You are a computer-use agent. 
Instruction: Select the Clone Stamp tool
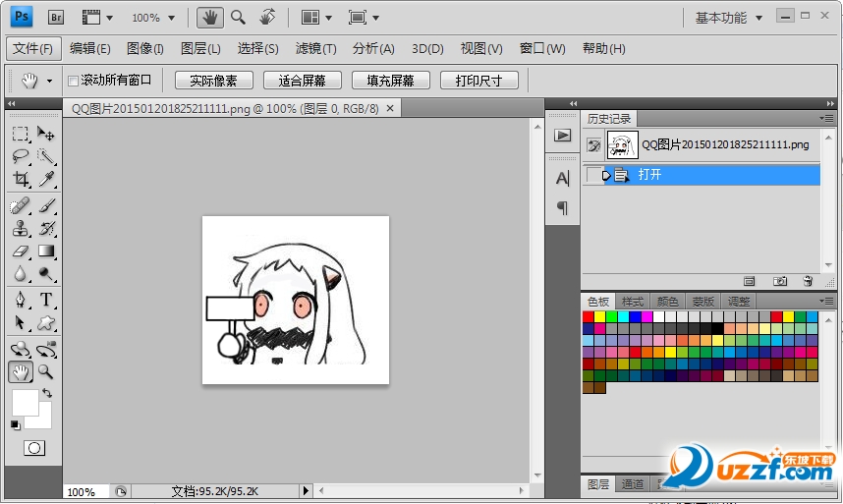(21, 228)
